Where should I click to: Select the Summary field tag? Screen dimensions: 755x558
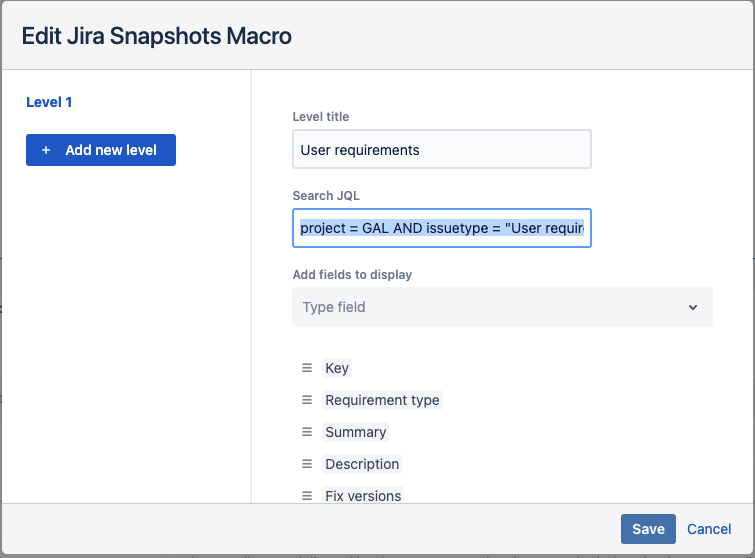point(355,432)
